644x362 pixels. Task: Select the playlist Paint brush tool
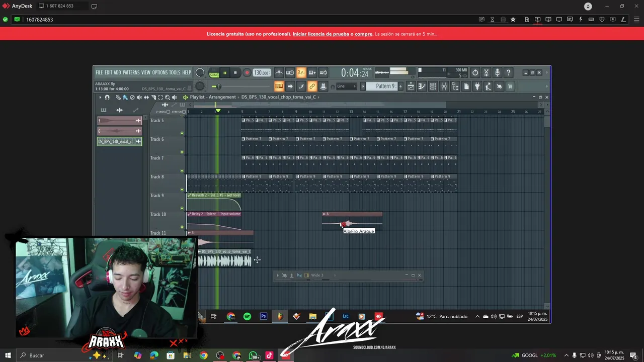[125, 98]
